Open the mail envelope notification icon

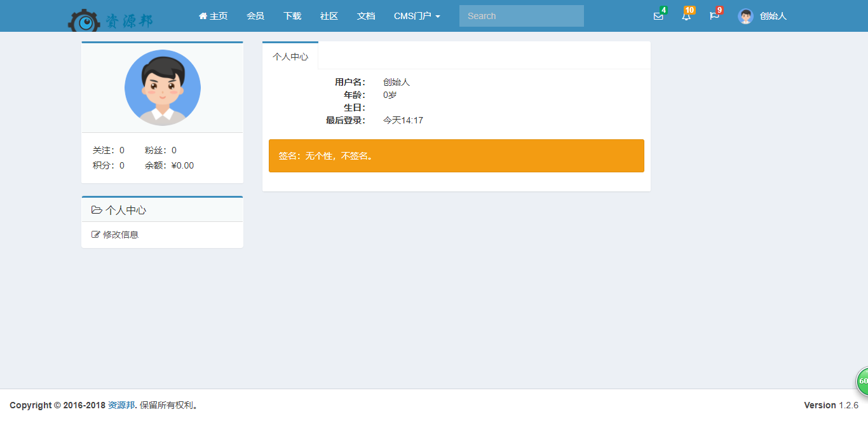658,16
